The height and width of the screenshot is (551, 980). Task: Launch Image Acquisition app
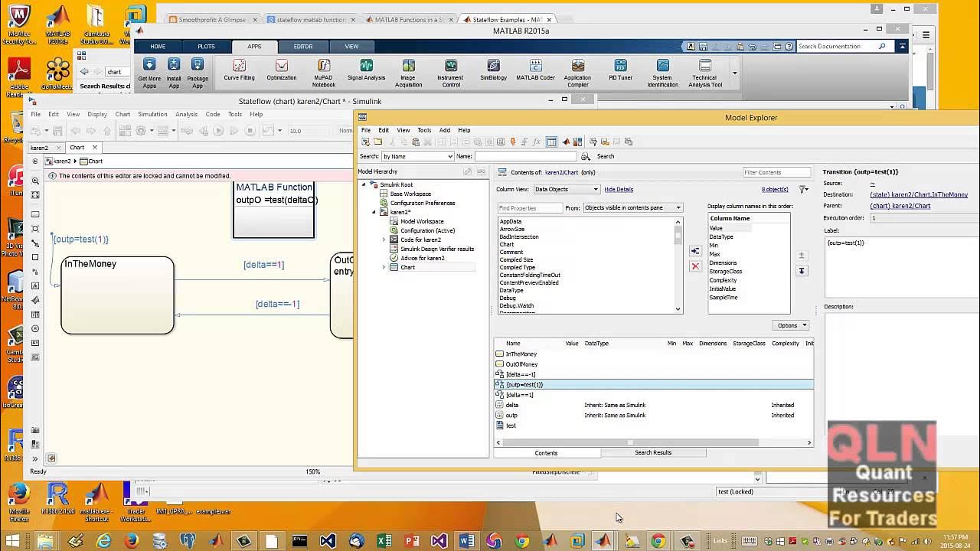click(x=409, y=73)
